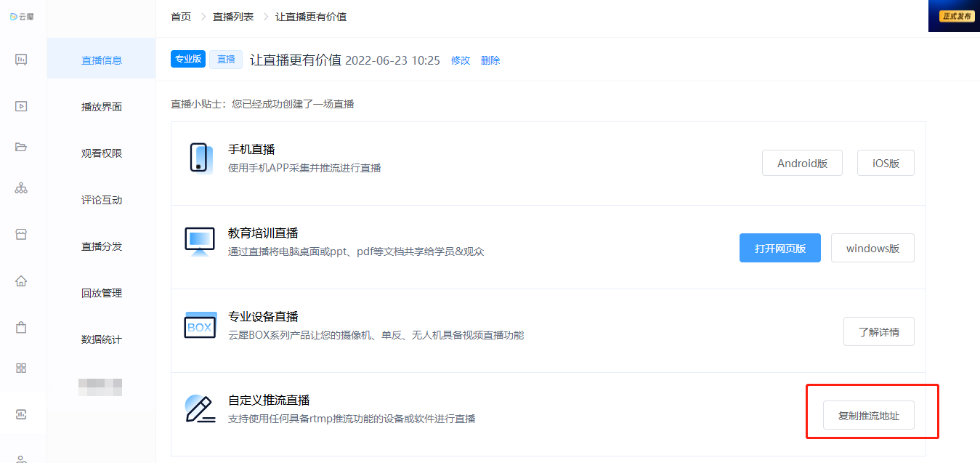Click the 直播 tag beside 专业版
This screenshot has height=463, width=980.
coord(226,59)
